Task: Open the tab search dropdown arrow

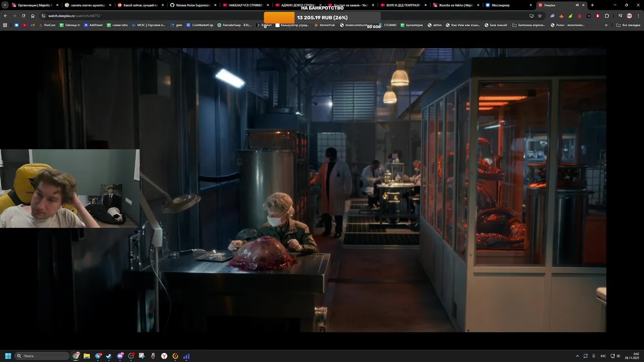Action: tap(5, 5)
